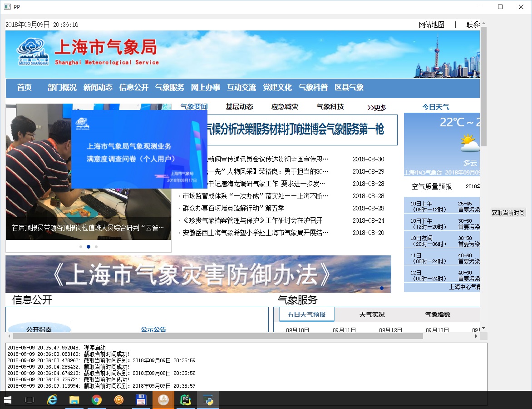Open PyCharm from the taskbar
Image resolution: width=532 pixels, height=409 pixels.
point(186,400)
